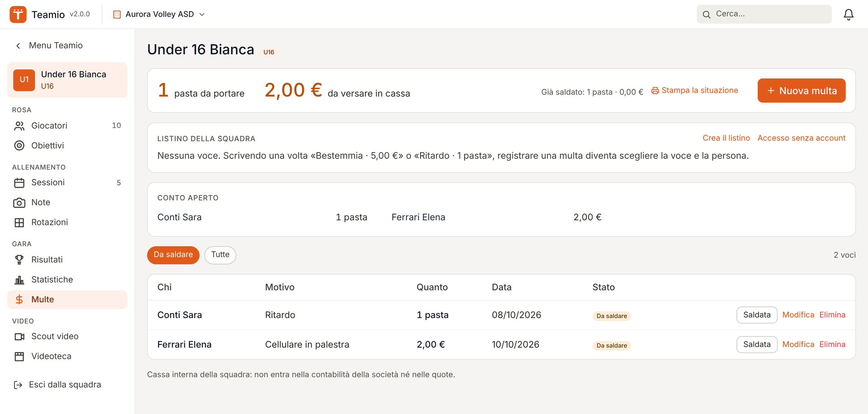Screen dimensions: 868x414
Task: Click the Stampa la situazione link
Action: pos(694,90)
